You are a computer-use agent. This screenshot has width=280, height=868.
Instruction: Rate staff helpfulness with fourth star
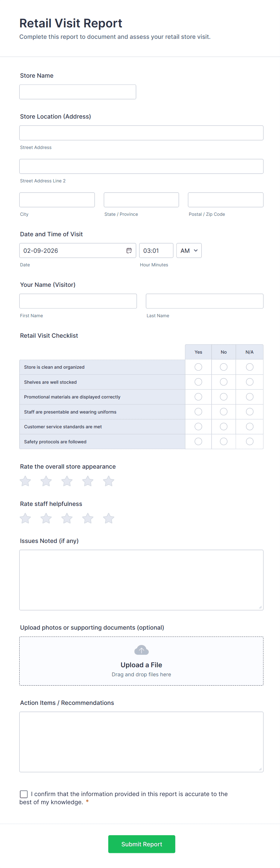pos(88,518)
